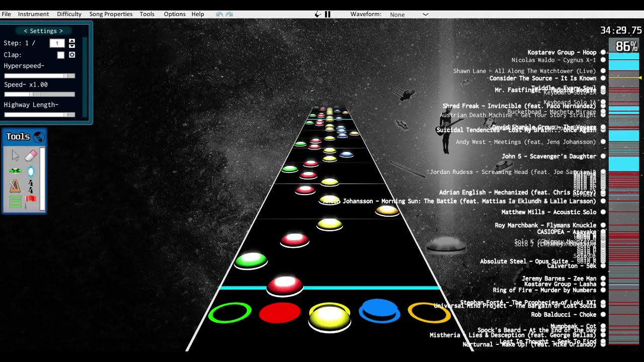Adjust the Highway Length slider
Image resolution: width=644 pixels, height=362 pixels.
(x=40, y=115)
